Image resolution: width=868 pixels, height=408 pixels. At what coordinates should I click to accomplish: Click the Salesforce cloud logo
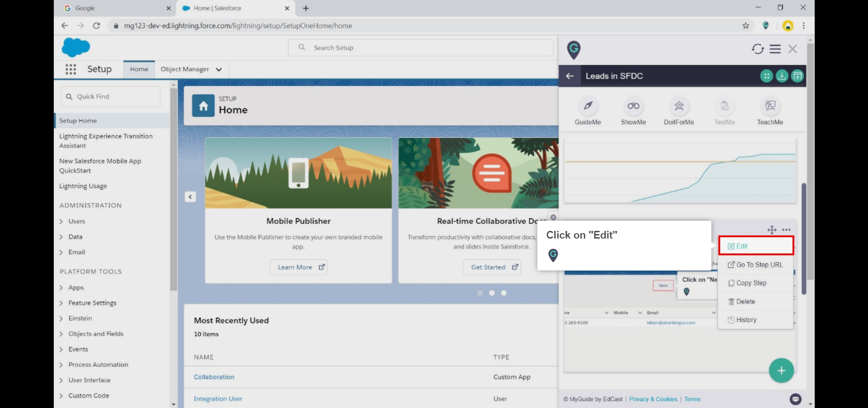[76, 47]
